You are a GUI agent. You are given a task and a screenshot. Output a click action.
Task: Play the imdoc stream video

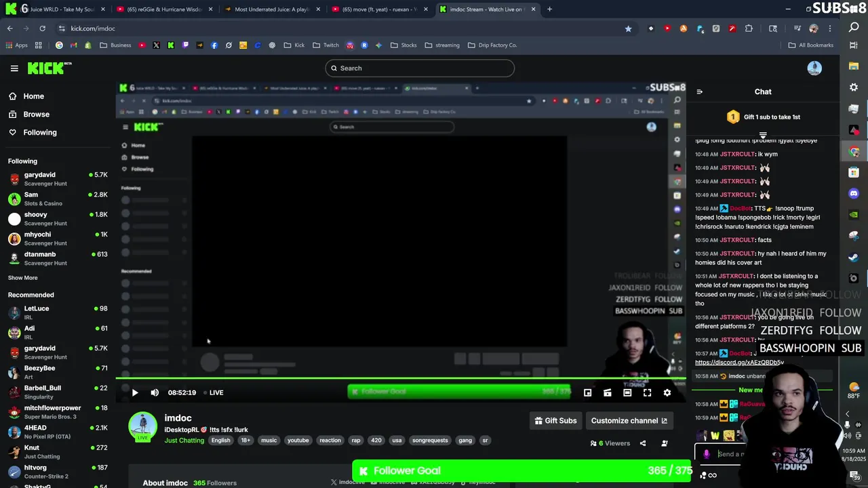point(134,392)
